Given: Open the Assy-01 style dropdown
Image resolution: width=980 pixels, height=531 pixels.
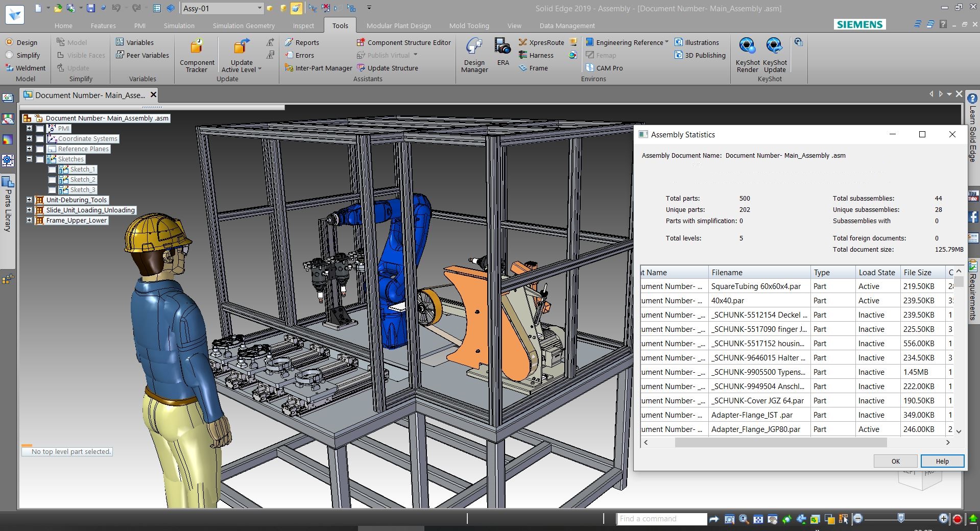Looking at the screenshot, I should click(259, 8).
